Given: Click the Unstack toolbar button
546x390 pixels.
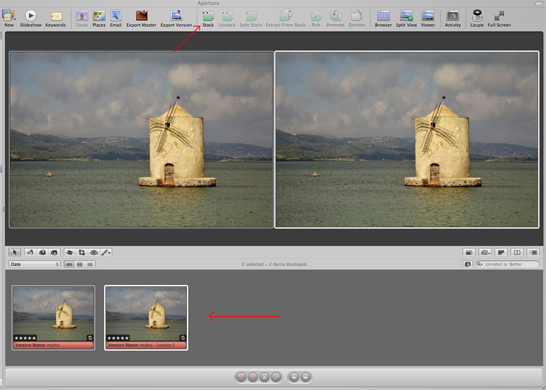Looking at the screenshot, I should [227, 18].
